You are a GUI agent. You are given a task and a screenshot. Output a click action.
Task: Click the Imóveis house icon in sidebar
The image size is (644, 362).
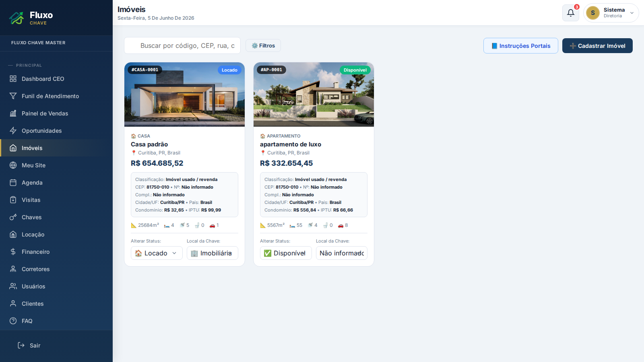coord(13,148)
